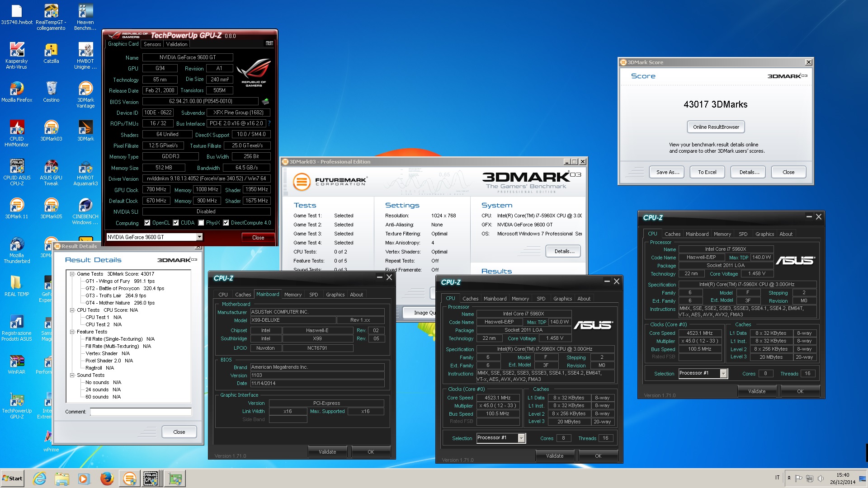Launch Heaven Benchmark desktop icon

[85, 17]
